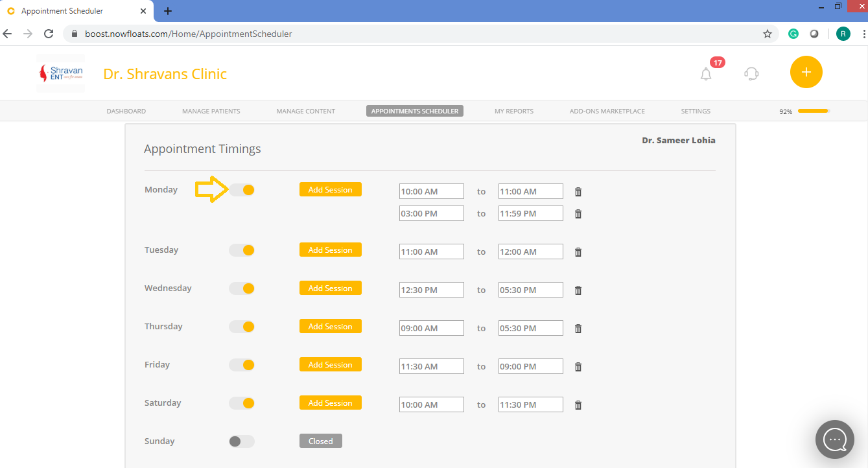Open Monday 10:00 AM start time field
Viewport: 868px width, 468px height.
[432, 191]
